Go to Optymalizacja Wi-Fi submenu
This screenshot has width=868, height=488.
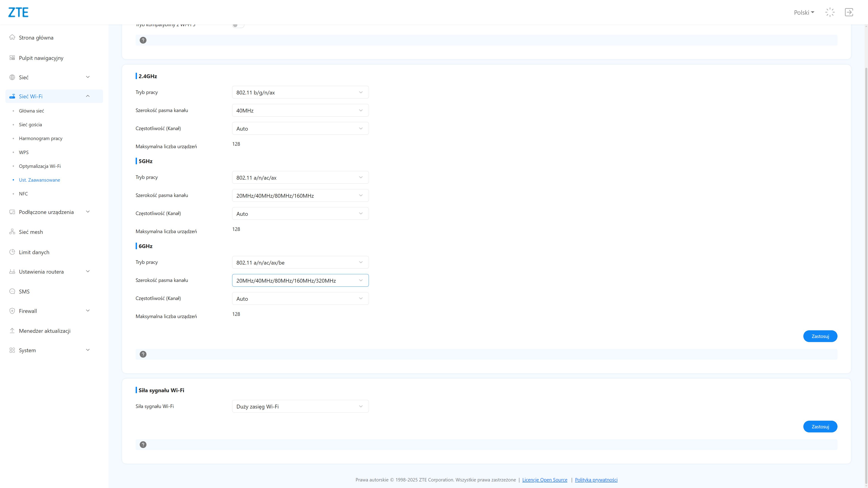[40, 166]
